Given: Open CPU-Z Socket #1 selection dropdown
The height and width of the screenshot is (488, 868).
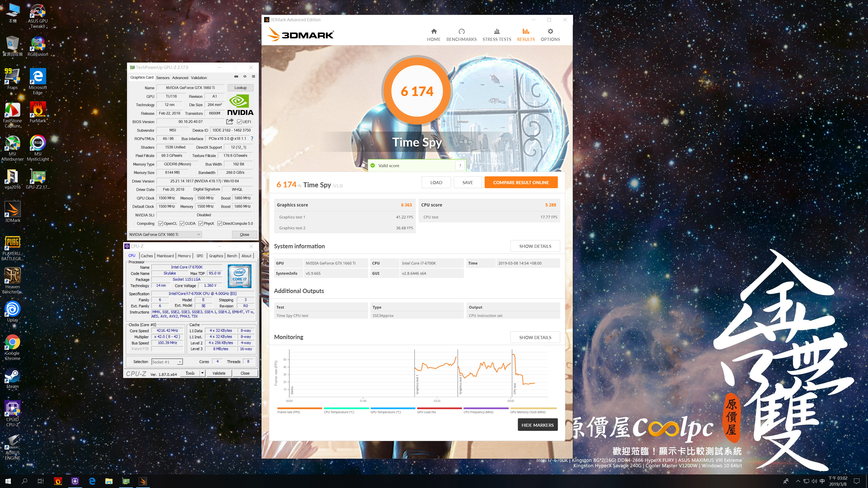Looking at the screenshot, I should pyautogui.click(x=167, y=362).
